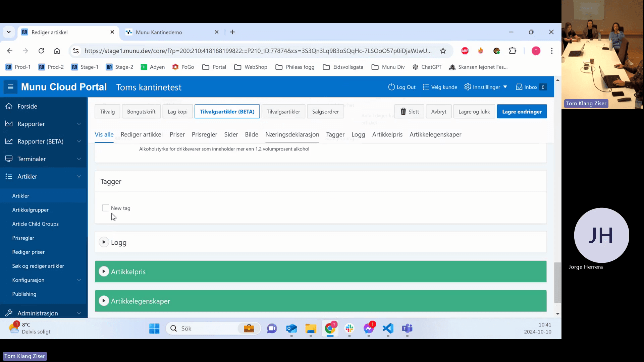Viewport: 644px width, 362px height.
Task: Open the AdBlock Plus extension icon
Action: [465, 51]
